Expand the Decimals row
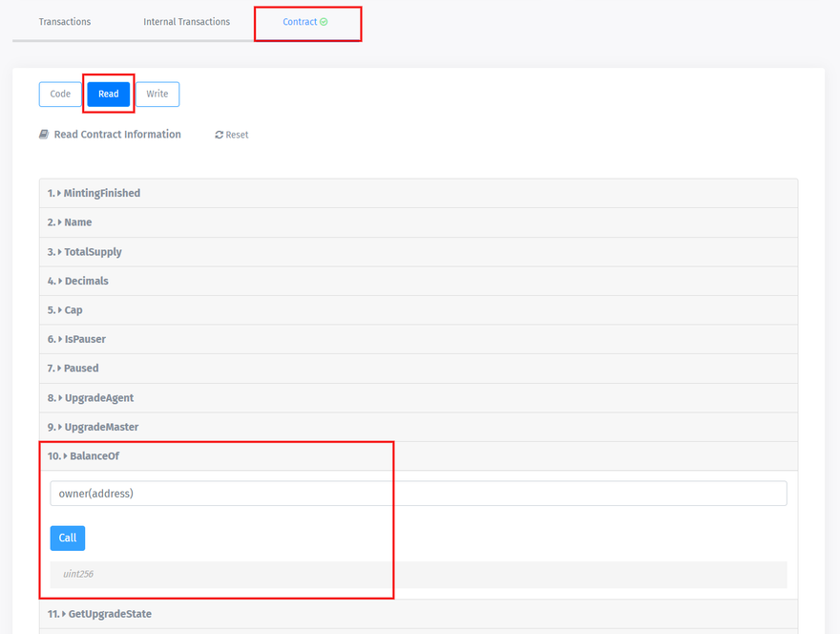 pyautogui.click(x=86, y=282)
